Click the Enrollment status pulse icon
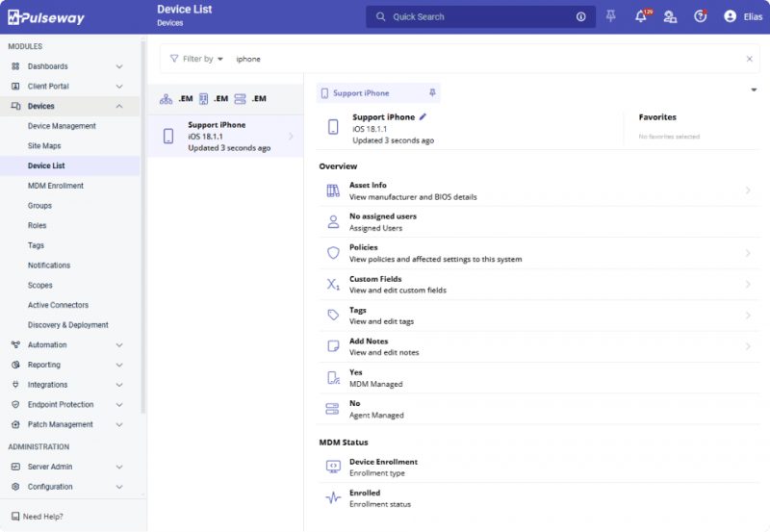770x532 pixels. point(333,497)
